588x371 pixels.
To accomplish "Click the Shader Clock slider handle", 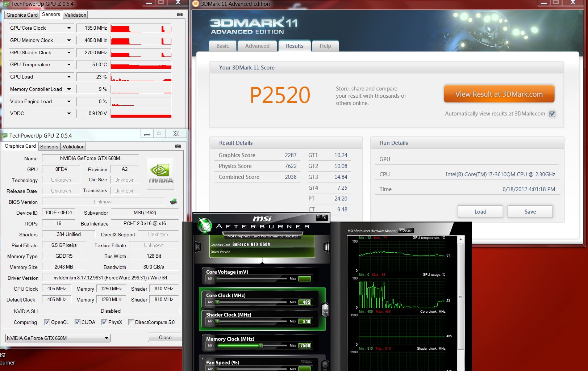I will point(217,321).
